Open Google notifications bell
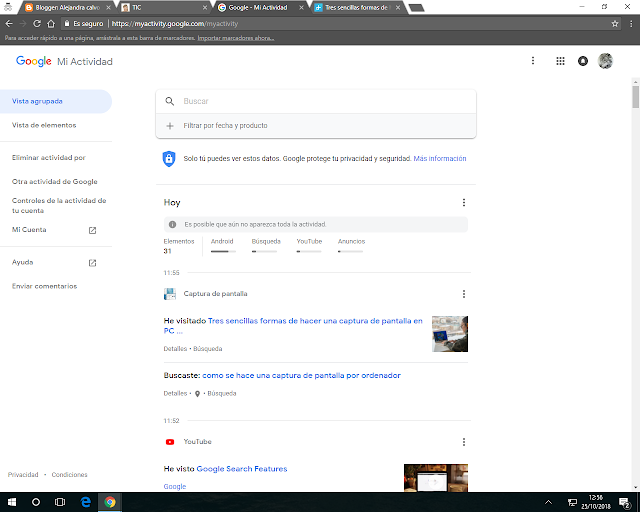 tap(583, 61)
